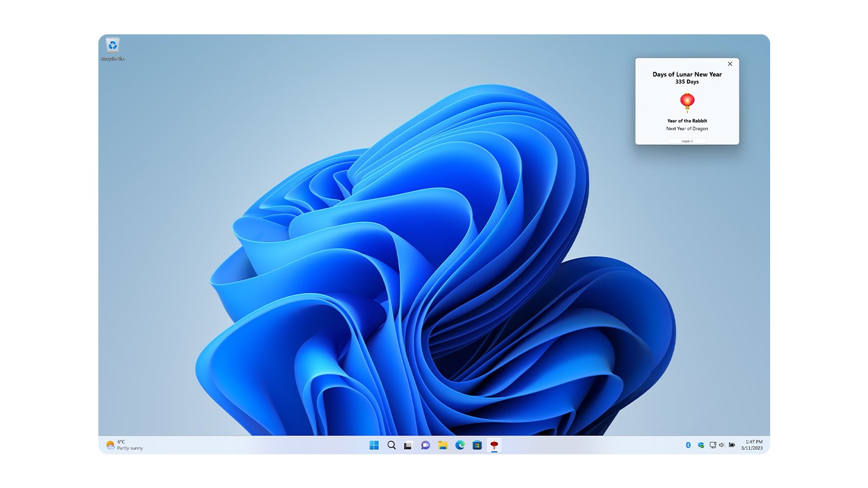Select the red lantern app taskbar icon
Screen dimensions: 868x488
[494, 445]
